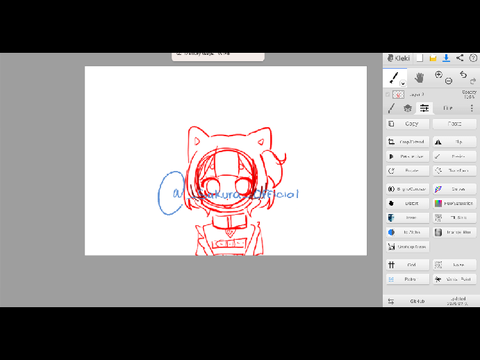Toggle the checkbox beside Layer 3

(387, 95)
